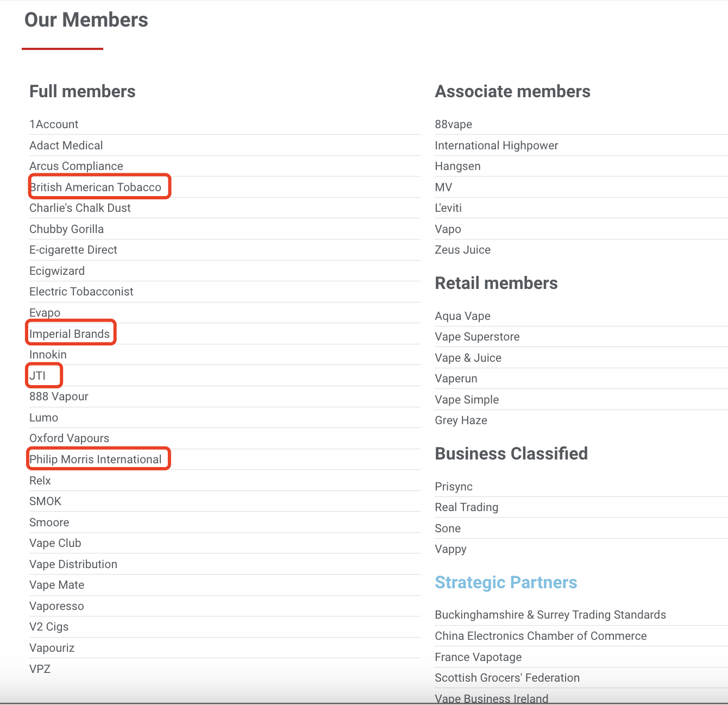Viewport: 728px width, 705px height.
Task: Select Charlie's Chalk Dust from the members
Action: point(80,208)
